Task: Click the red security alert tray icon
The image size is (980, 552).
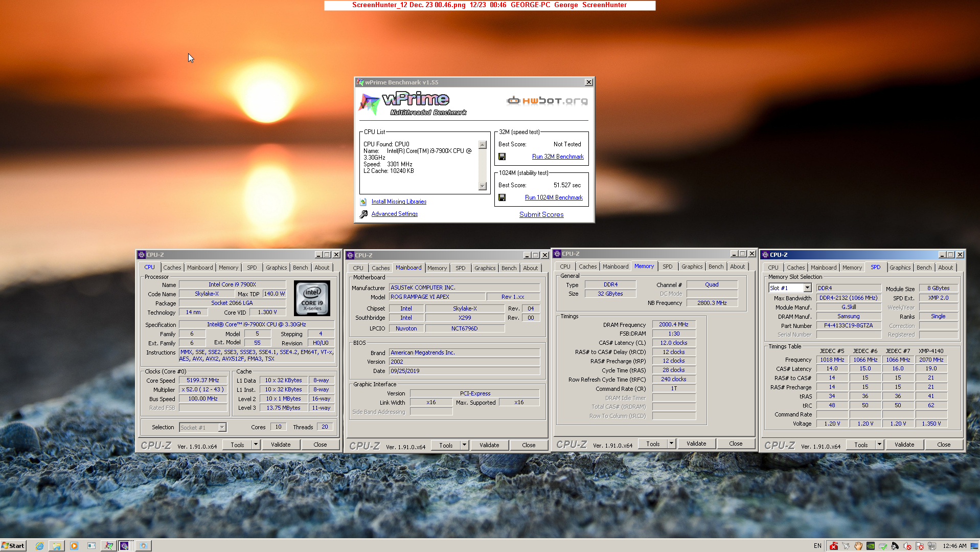Action: (834, 546)
